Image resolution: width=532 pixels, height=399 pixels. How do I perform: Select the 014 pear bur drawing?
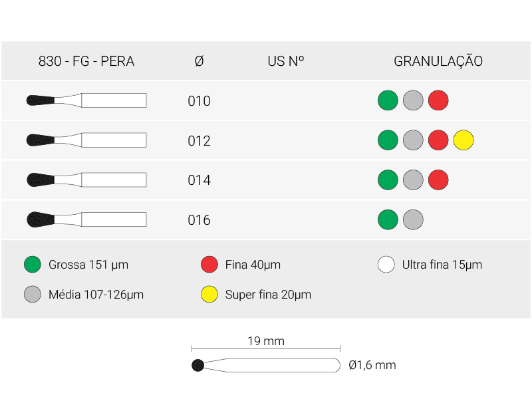pyautogui.click(x=86, y=180)
